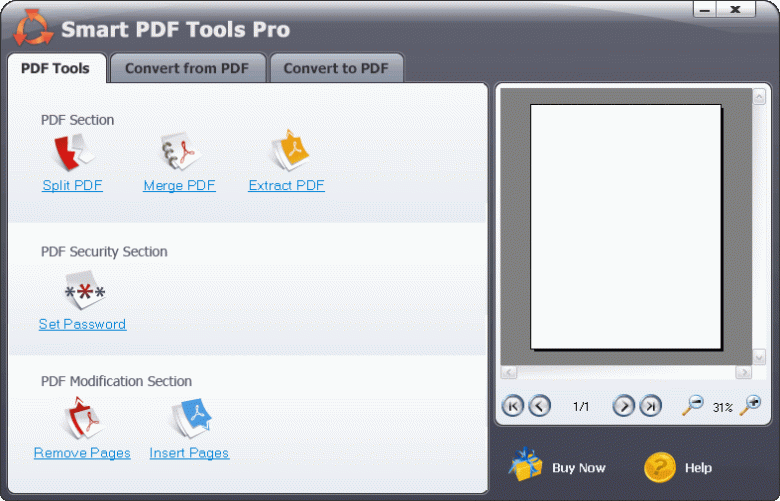Click the Extract PDF icon
780x501 pixels.
[289, 151]
